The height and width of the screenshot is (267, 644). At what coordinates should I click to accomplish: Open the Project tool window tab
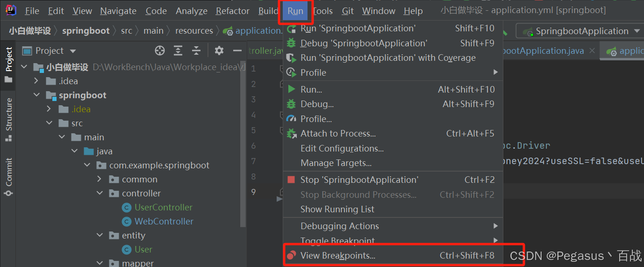tap(8, 65)
